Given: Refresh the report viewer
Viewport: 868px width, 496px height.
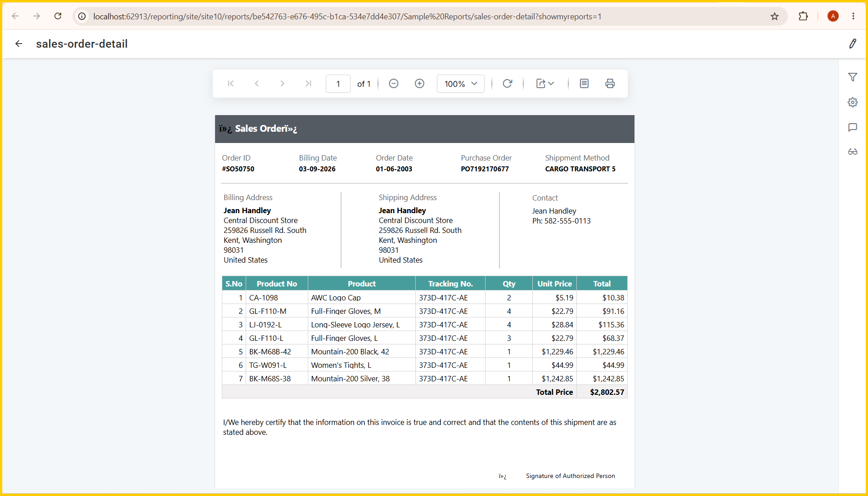Looking at the screenshot, I should point(507,84).
